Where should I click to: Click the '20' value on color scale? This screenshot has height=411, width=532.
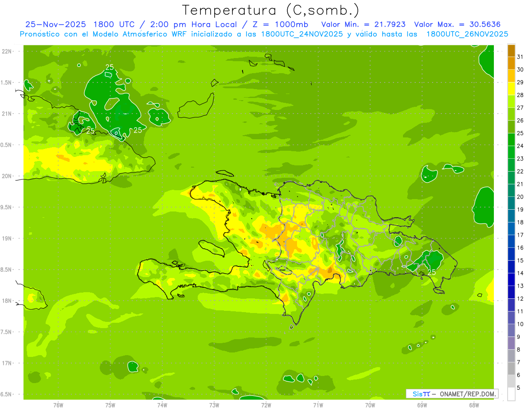tap(520, 196)
